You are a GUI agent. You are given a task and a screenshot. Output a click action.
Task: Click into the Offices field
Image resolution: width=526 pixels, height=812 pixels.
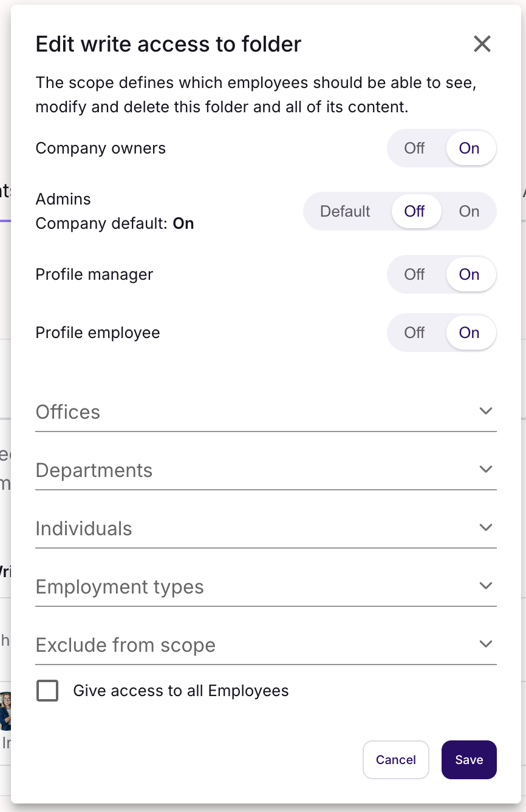pos(243,412)
